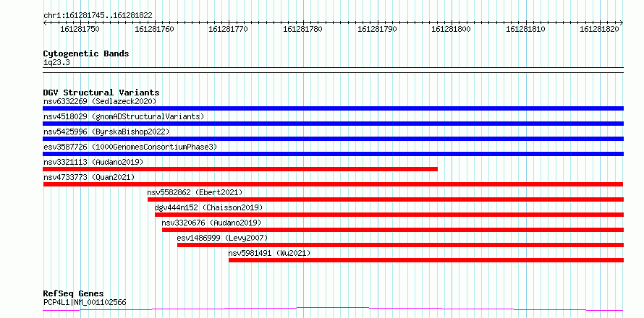Click the DGV Structural Variants track title
Image resolution: width=644 pixels, height=318 pixels.
pos(101,93)
